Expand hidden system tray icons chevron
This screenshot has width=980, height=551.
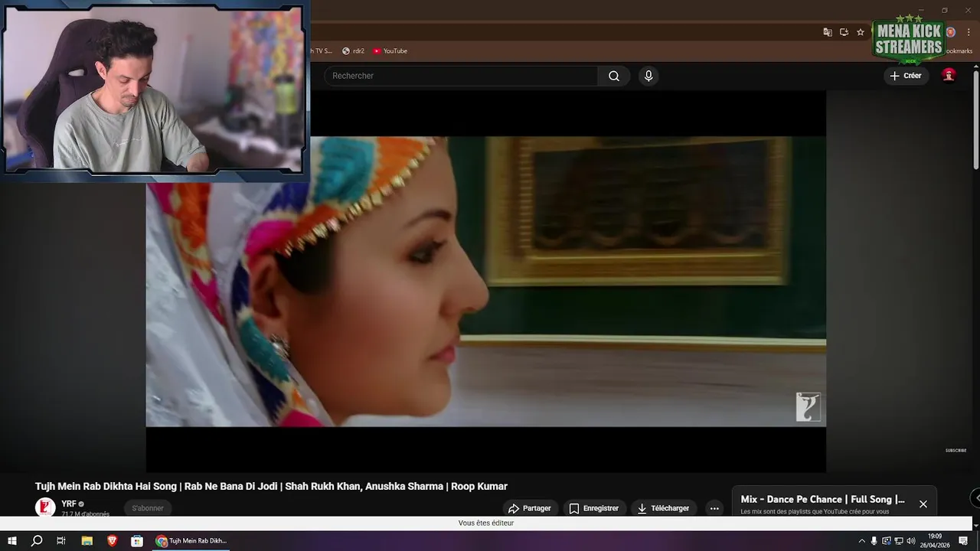click(862, 541)
